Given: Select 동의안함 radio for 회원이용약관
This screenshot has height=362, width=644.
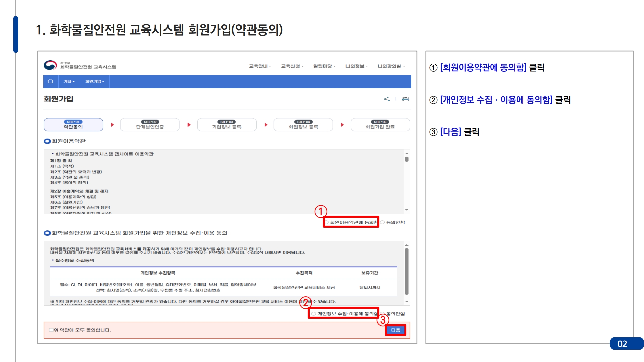Looking at the screenshot, I should 382,222.
